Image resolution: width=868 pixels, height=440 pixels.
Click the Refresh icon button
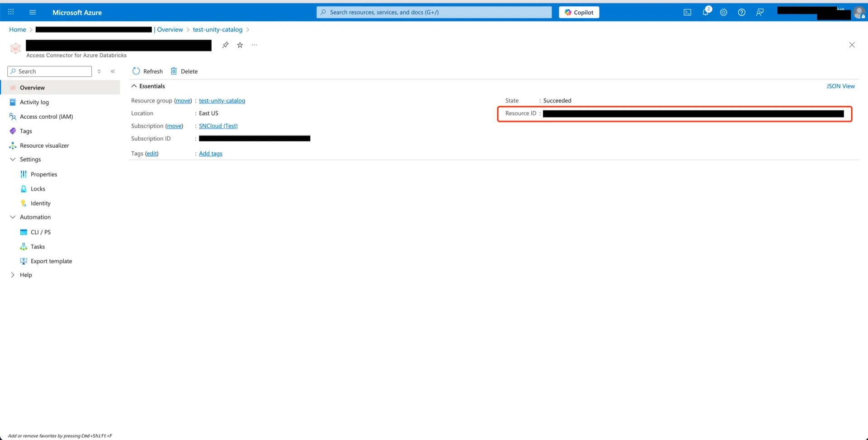[x=147, y=71]
